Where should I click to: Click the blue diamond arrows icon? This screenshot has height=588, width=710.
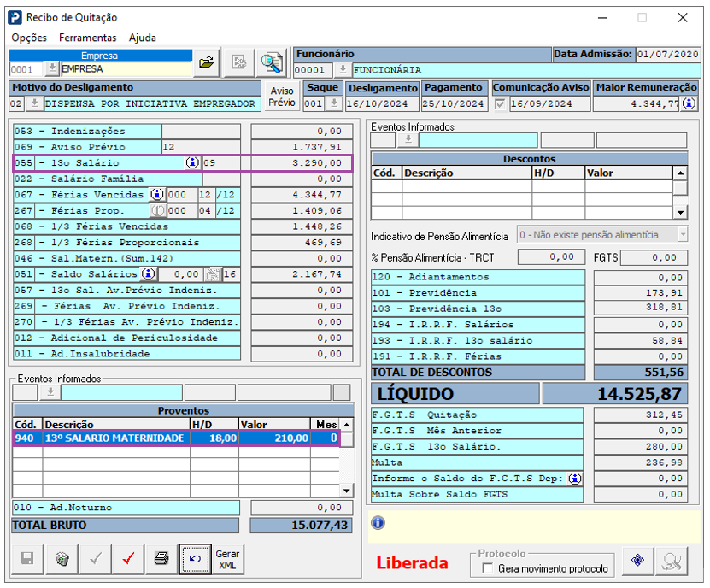click(x=637, y=561)
